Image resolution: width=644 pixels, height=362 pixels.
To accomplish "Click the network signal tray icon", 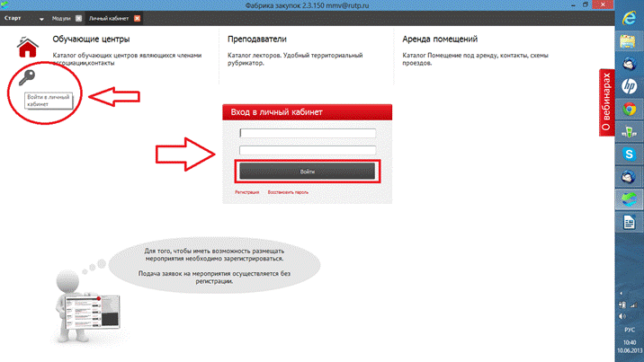I will (634, 305).
